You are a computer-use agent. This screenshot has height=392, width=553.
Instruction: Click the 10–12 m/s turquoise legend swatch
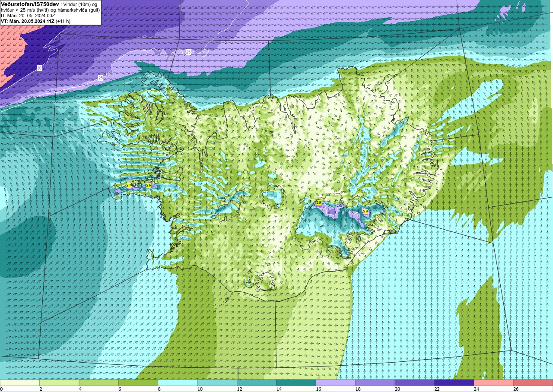(x=217, y=383)
